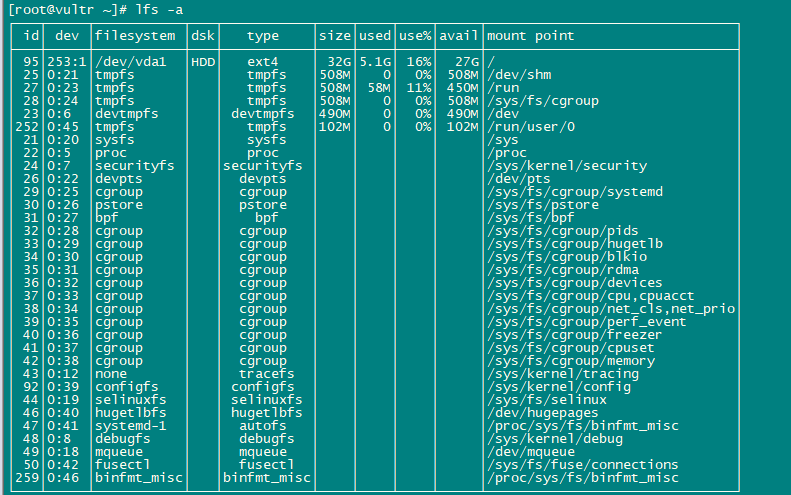Select the [root@vultr ~]# prompt
Viewport: 791px width, 495px height.
point(67,10)
